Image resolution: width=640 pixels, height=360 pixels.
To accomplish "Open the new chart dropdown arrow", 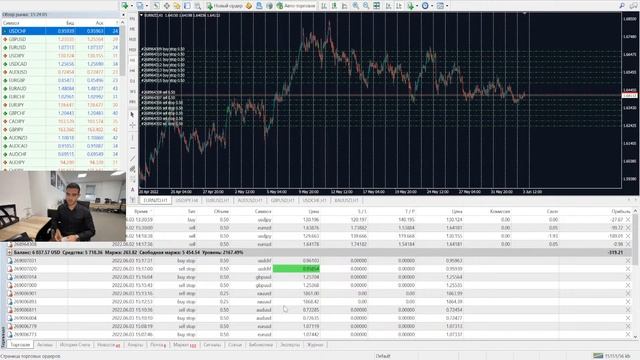I will click(x=131, y=6).
